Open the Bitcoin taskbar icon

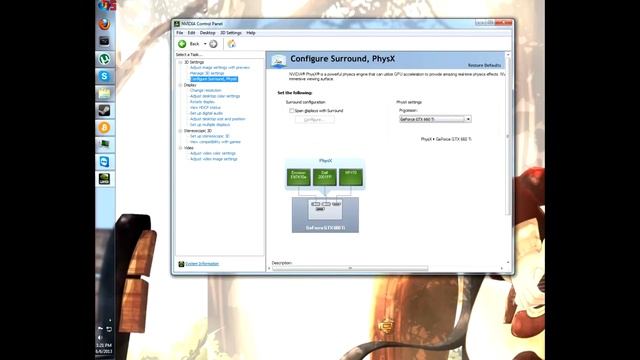click(x=104, y=127)
